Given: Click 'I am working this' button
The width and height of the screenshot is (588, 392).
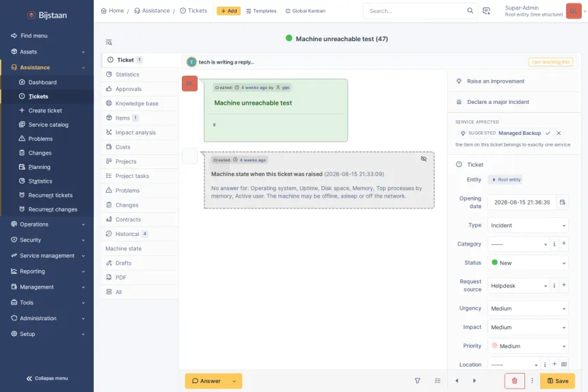Looking at the screenshot, I should (x=550, y=62).
